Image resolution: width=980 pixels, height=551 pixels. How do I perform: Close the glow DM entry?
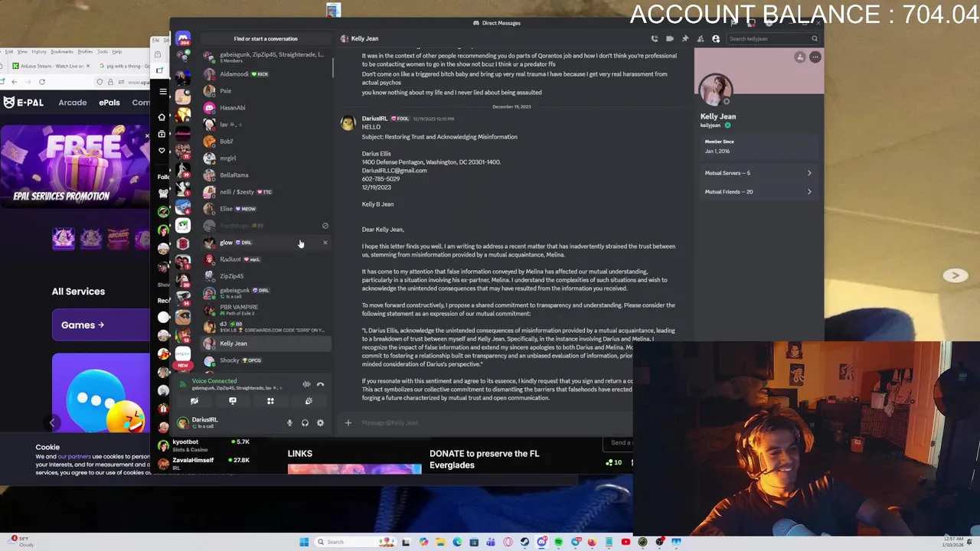[325, 243]
